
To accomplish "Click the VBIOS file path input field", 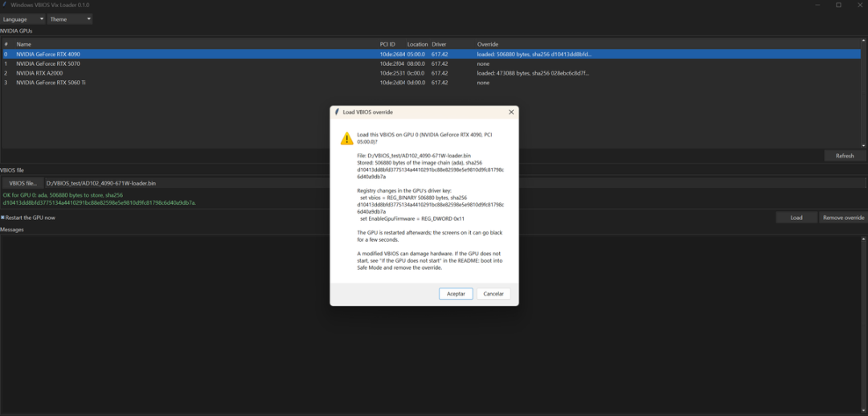I will coord(455,183).
